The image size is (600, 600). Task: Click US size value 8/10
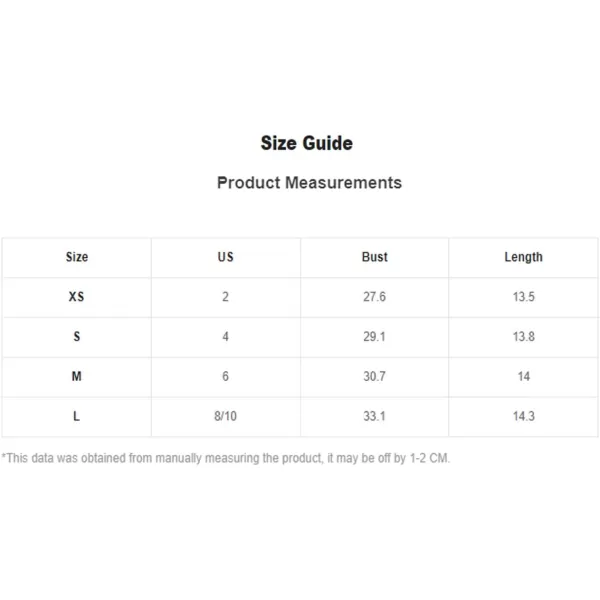coord(225,416)
